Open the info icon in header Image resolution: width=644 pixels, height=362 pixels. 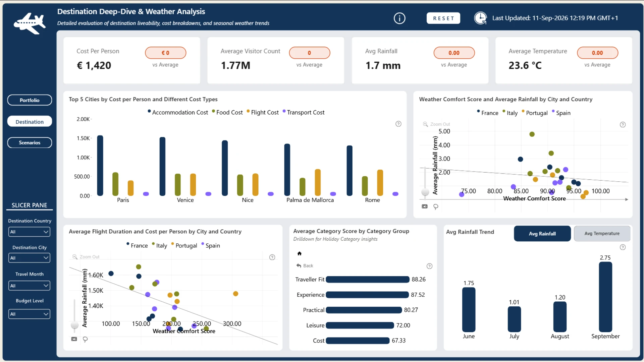pos(399,18)
